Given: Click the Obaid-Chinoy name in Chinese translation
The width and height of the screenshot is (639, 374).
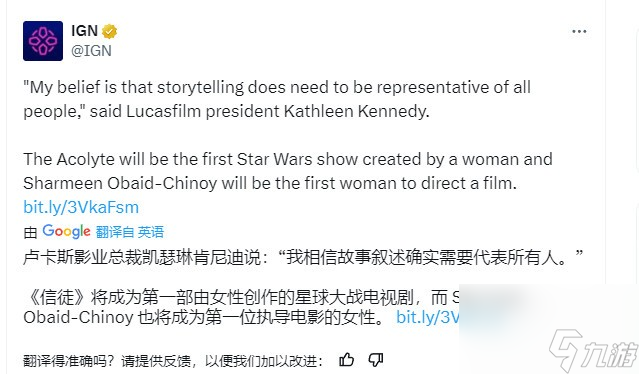Looking at the screenshot, I should coord(78,317).
